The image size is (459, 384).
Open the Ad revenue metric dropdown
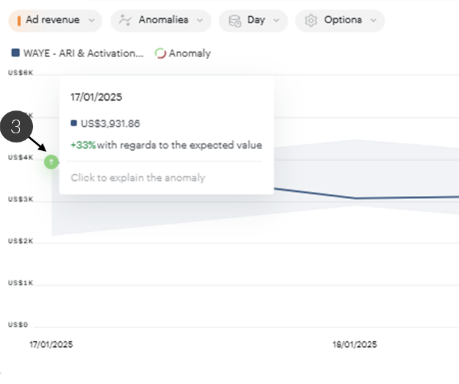55,21
